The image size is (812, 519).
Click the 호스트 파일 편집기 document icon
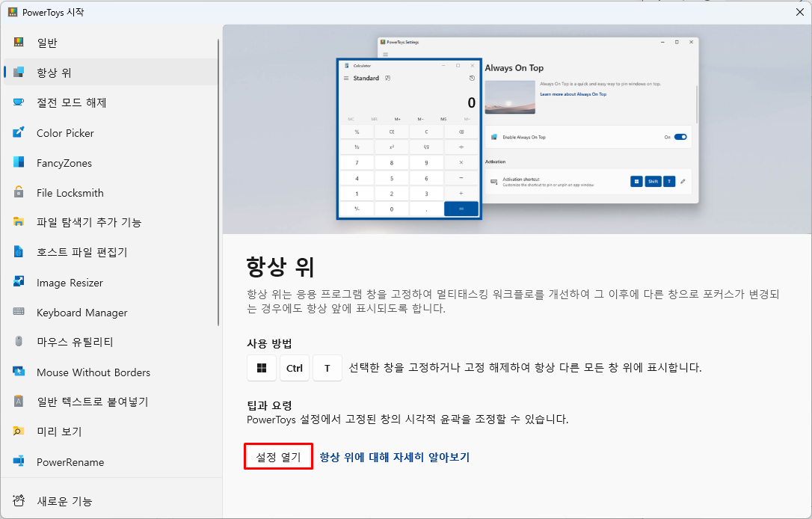pyautogui.click(x=19, y=252)
